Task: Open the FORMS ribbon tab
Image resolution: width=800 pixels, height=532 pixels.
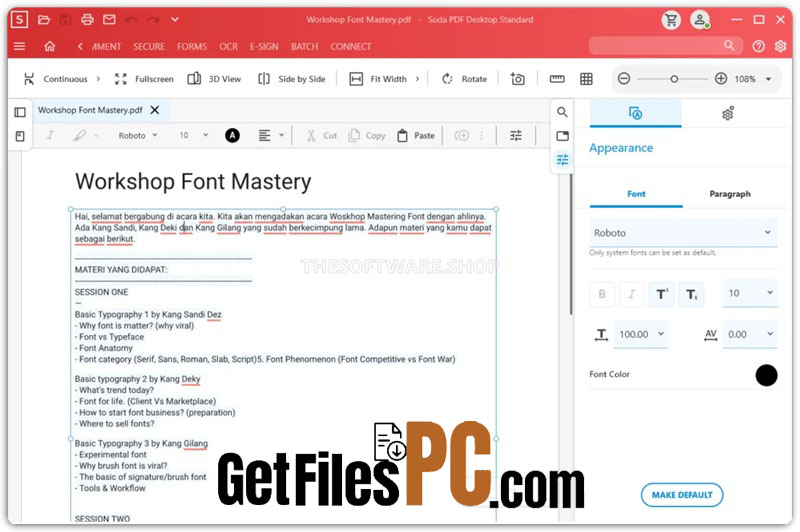Action: [192, 46]
